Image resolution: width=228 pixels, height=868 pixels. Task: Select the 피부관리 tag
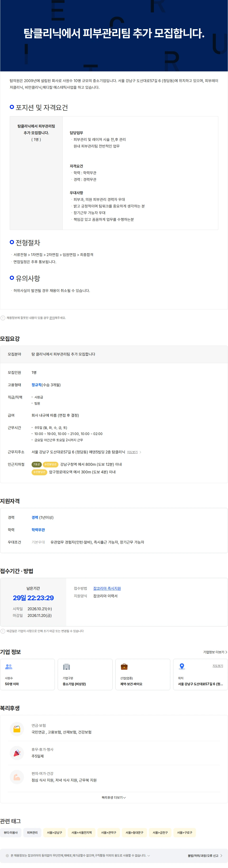32,833
